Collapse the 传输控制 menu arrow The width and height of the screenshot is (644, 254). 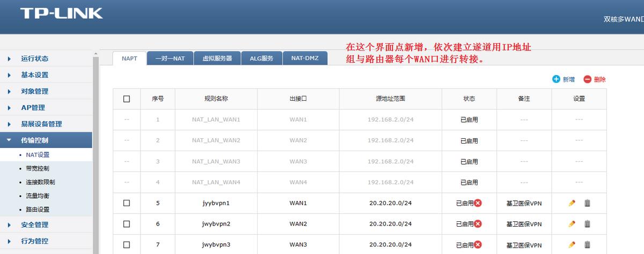click(x=9, y=140)
